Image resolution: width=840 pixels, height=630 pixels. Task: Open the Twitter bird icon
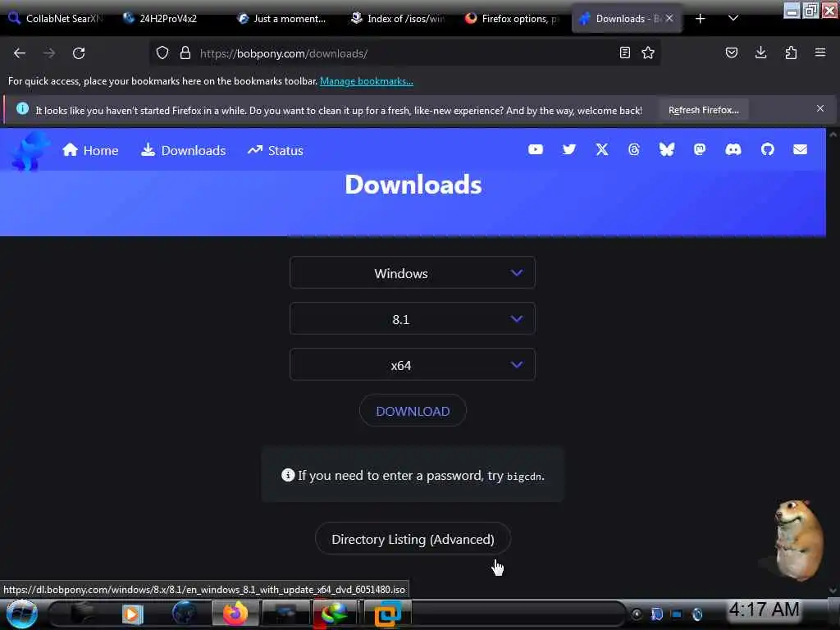click(x=569, y=149)
